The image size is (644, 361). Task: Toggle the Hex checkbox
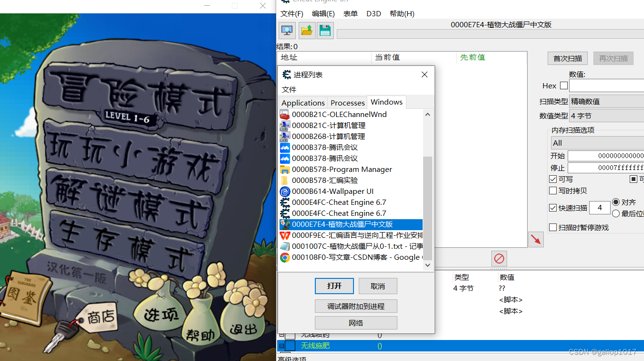pyautogui.click(x=564, y=86)
